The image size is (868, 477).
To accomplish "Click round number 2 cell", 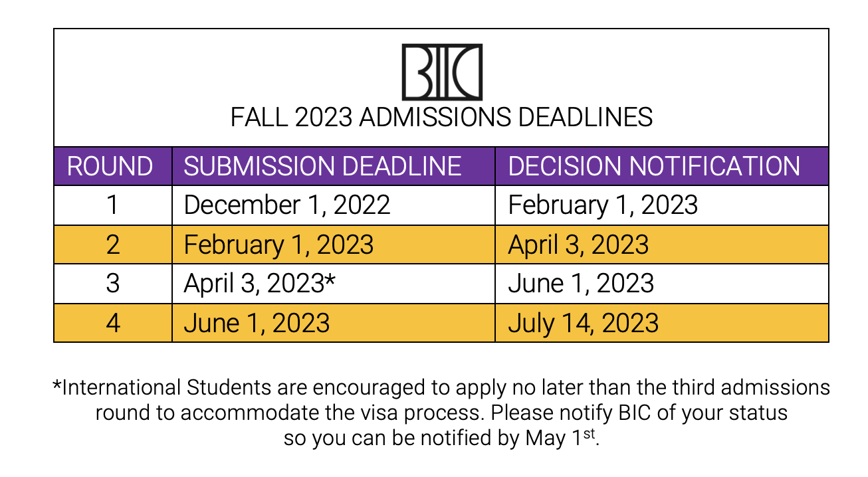I will [x=112, y=244].
